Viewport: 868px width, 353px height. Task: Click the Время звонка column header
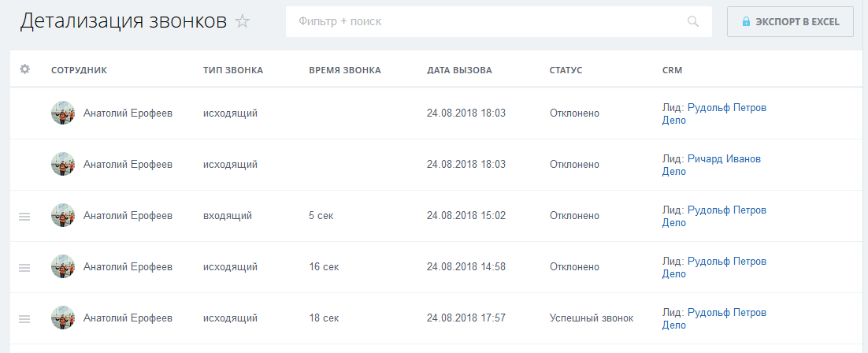pyautogui.click(x=345, y=70)
